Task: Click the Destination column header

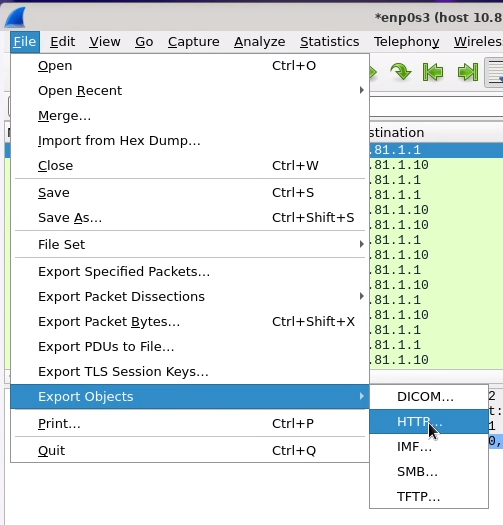Action: tap(435, 133)
